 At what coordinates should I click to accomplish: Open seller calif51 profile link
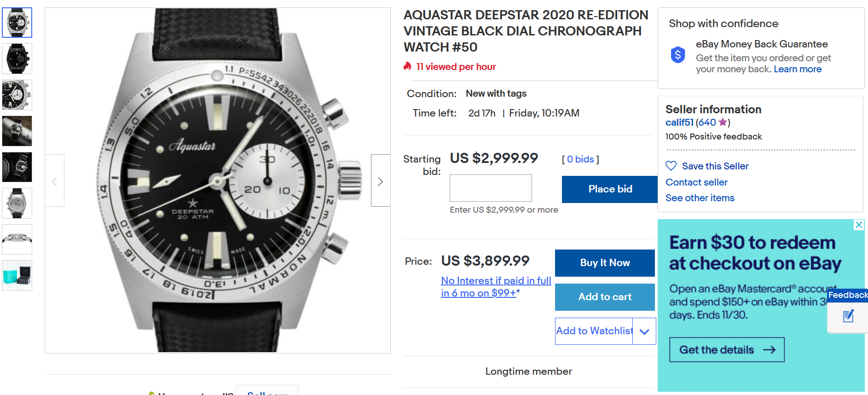679,122
